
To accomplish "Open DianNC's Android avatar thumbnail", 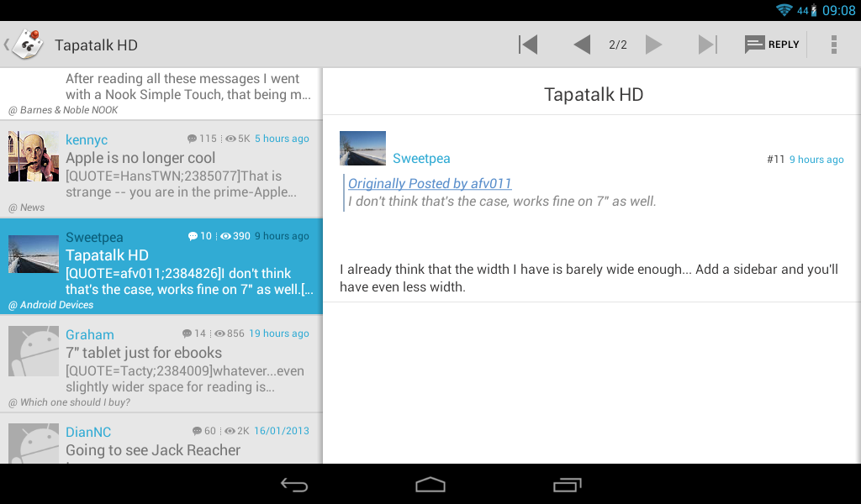I will pyautogui.click(x=34, y=444).
